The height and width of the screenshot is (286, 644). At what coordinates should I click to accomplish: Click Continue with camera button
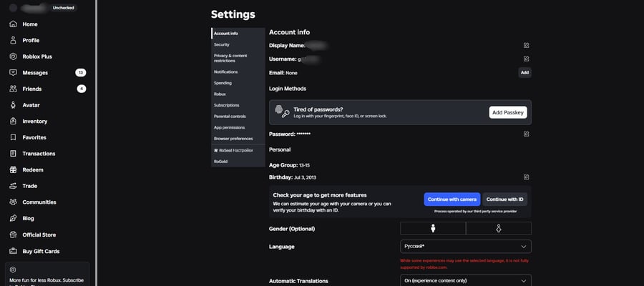pyautogui.click(x=452, y=199)
